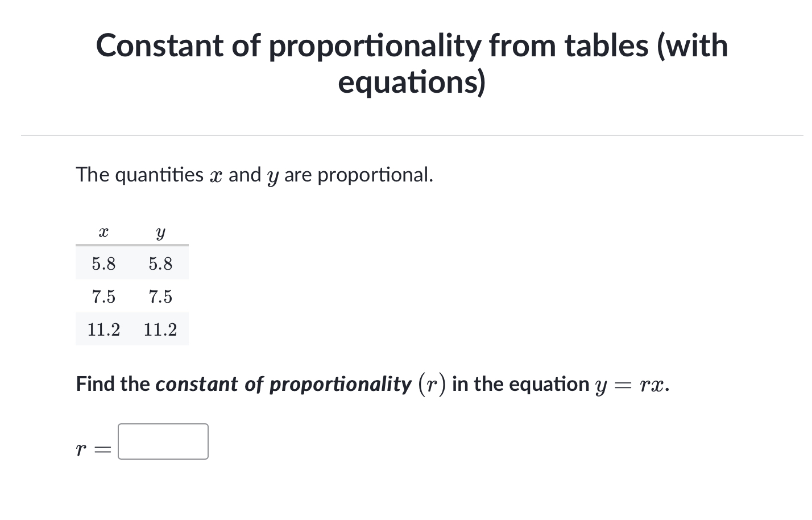Screen dimensions: 812x520
Task: Select the 7.5 value in the y column
Action: click(160, 297)
